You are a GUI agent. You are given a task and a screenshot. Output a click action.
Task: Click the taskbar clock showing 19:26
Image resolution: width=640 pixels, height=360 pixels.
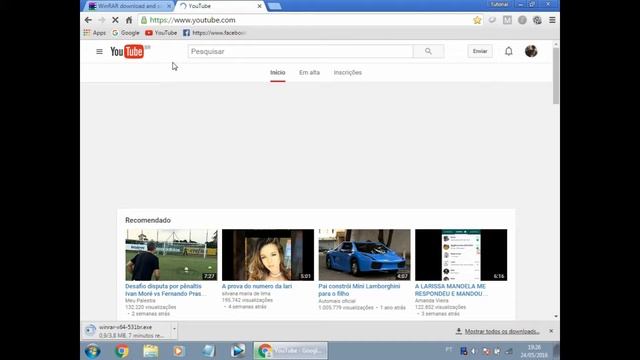click(x=534, y=351)
